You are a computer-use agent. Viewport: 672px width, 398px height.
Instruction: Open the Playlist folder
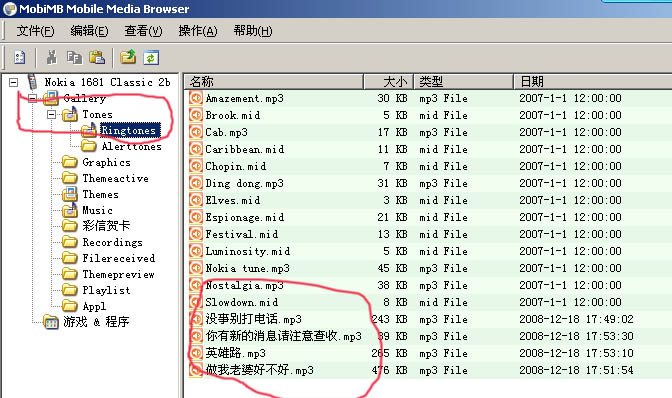[x=106, y=290]
